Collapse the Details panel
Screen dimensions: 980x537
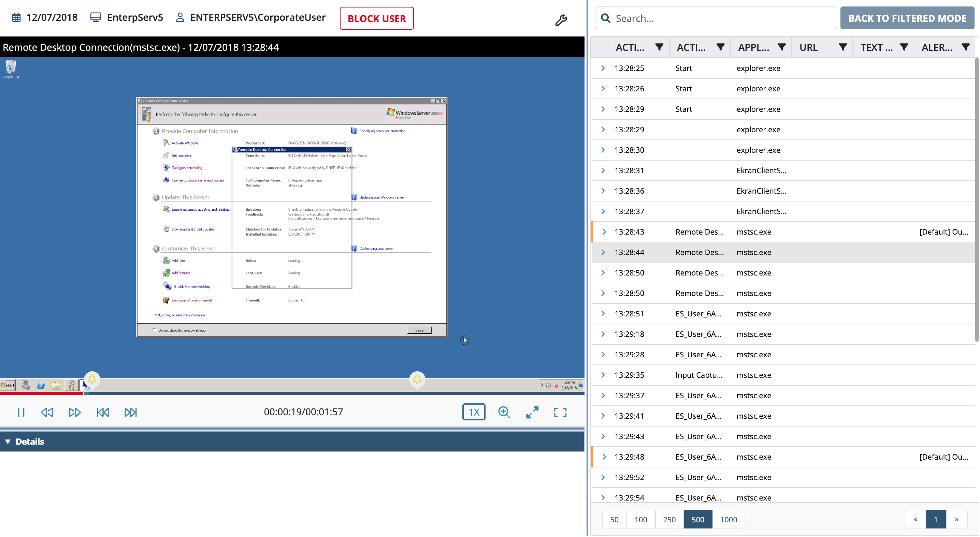(x=8, y=442)
